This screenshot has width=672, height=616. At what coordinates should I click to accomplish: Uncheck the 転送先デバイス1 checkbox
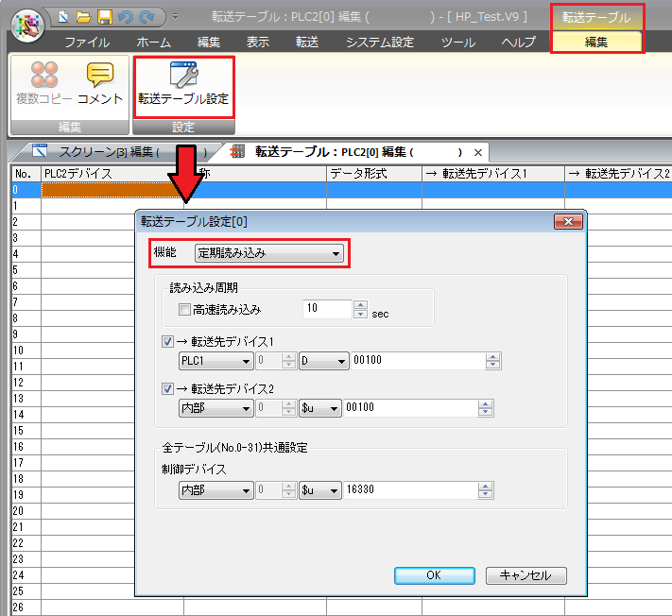tap(168, 342)
